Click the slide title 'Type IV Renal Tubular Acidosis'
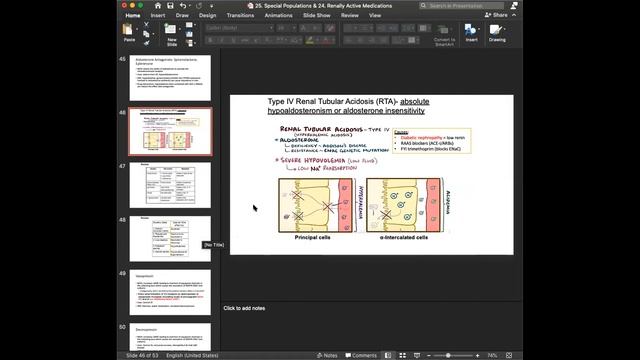 349,106
